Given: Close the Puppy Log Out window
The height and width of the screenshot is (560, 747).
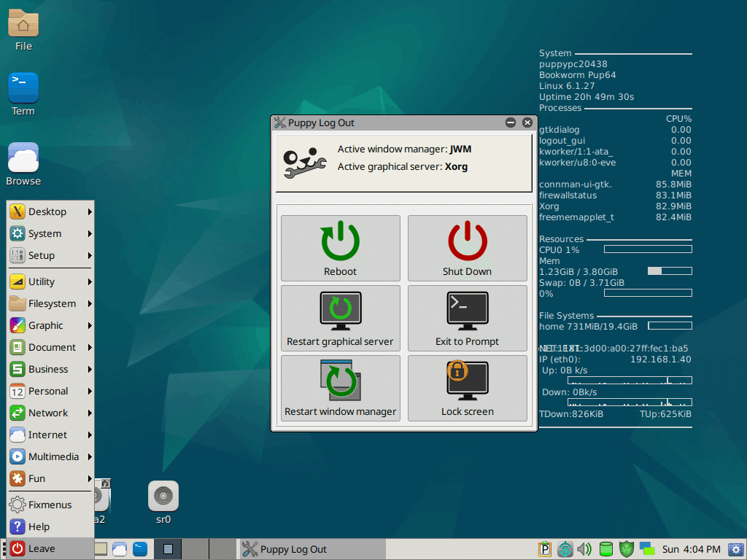Looking at the screenshot, I should 527,122.
